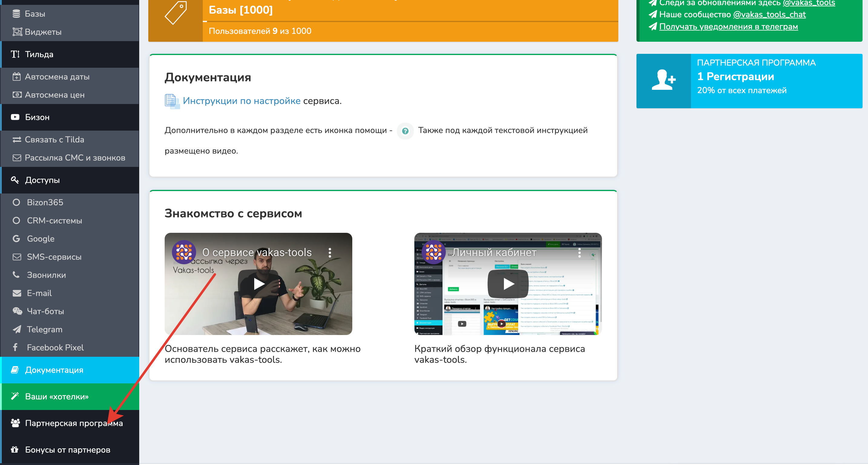Open options menu on vakas-tools video
Image resolution: width=868 pixels, height=465 pixels.
click(x=330, y=252)
